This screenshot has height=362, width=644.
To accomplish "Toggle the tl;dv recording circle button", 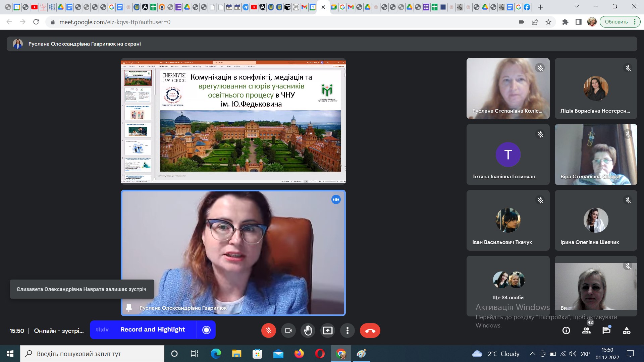I will coord(206,330).
